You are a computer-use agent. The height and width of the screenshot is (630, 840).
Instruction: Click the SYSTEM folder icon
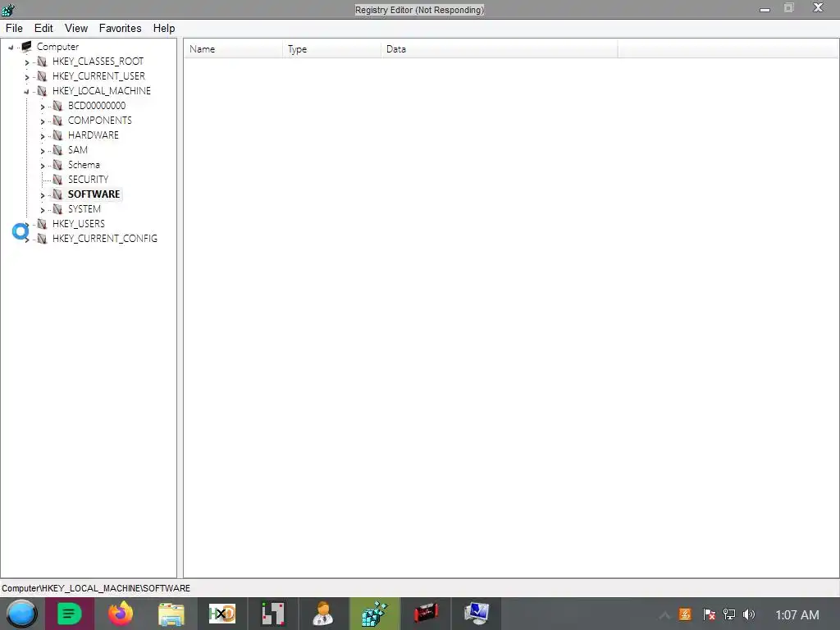[57, 209]
